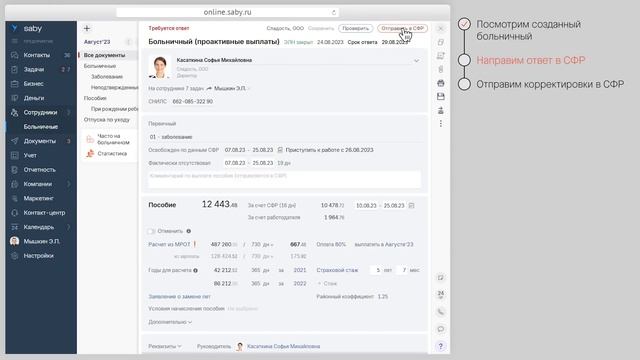Click the new-window document icon in toolbar
The image size is (640, 360).
(x=440, y=56)
